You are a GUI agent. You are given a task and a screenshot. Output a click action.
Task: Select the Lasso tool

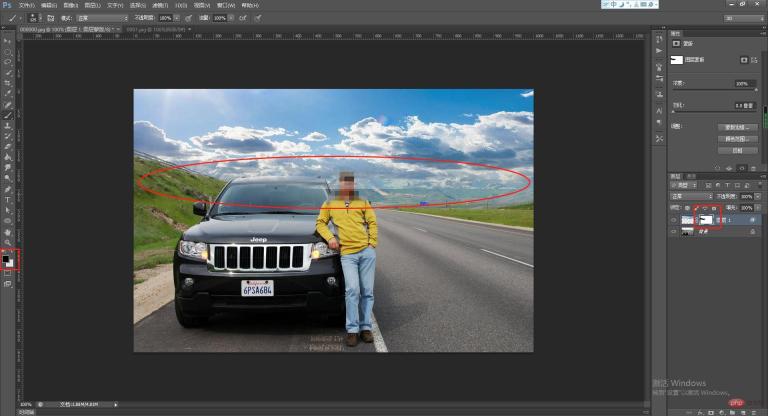9,61
